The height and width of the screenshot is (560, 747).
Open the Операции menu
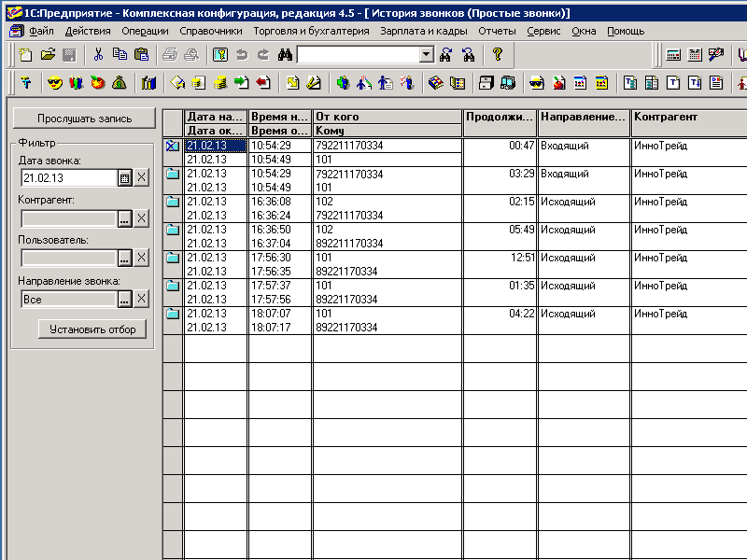coord(145,32)
